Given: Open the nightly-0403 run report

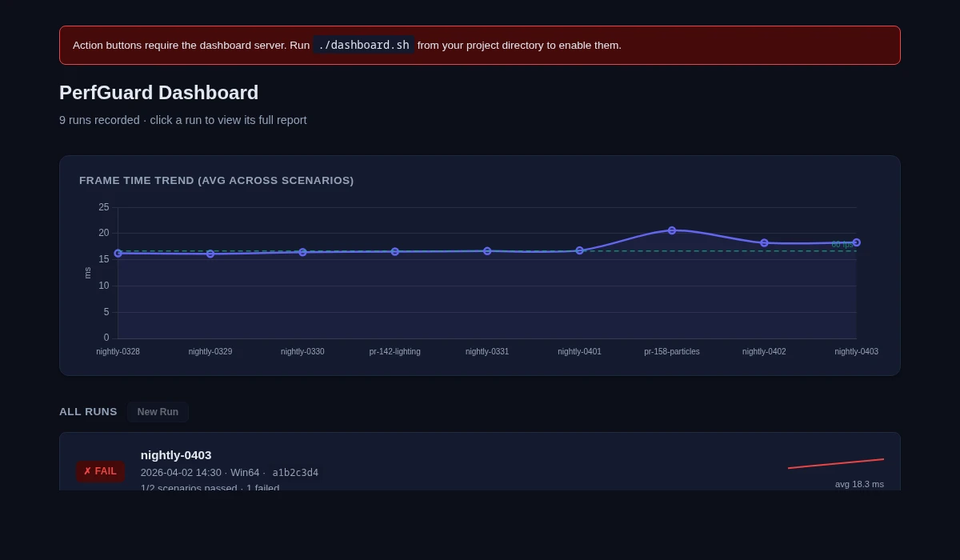Looking at the screenshot, I should 175,454.
